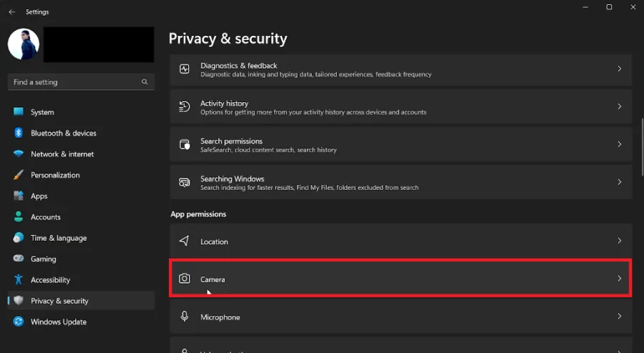Screen dimensions: 644x353
Task: Open the Network & internet wifi icon
Action: [x=19, y=154]
